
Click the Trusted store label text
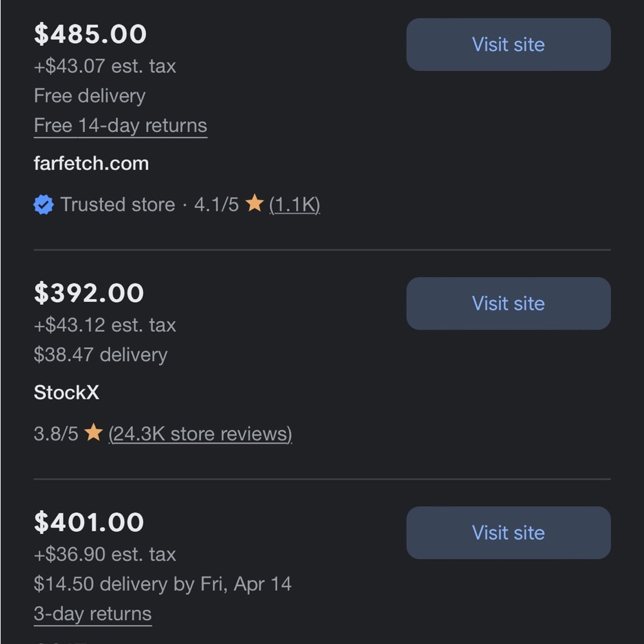click(x=117, y=205)
